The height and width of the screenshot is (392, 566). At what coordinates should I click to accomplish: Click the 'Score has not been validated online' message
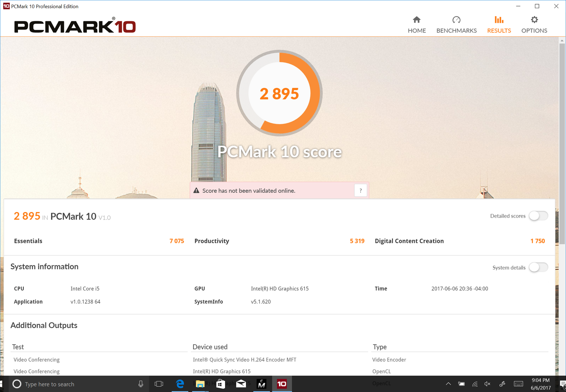(x=249, y=191)
